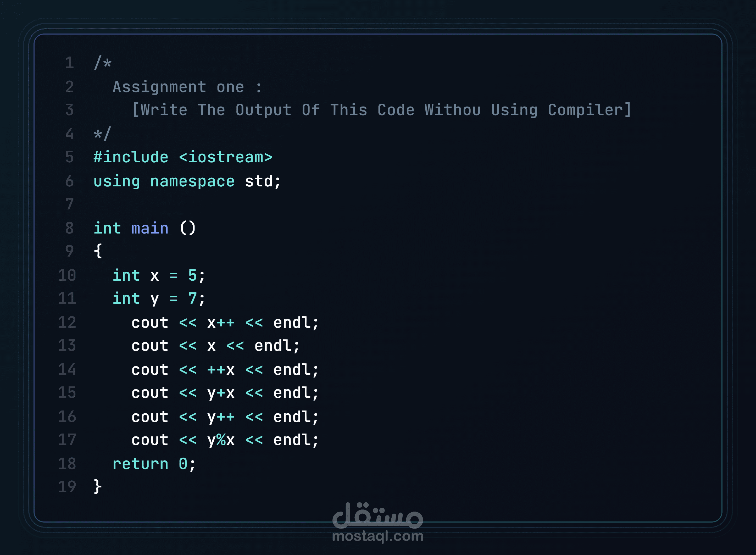The height and width of the screenshot is (555, 756).
Task: Click the word 'Compiler]' in comment line 3
Action: click(x=590, y=110)
